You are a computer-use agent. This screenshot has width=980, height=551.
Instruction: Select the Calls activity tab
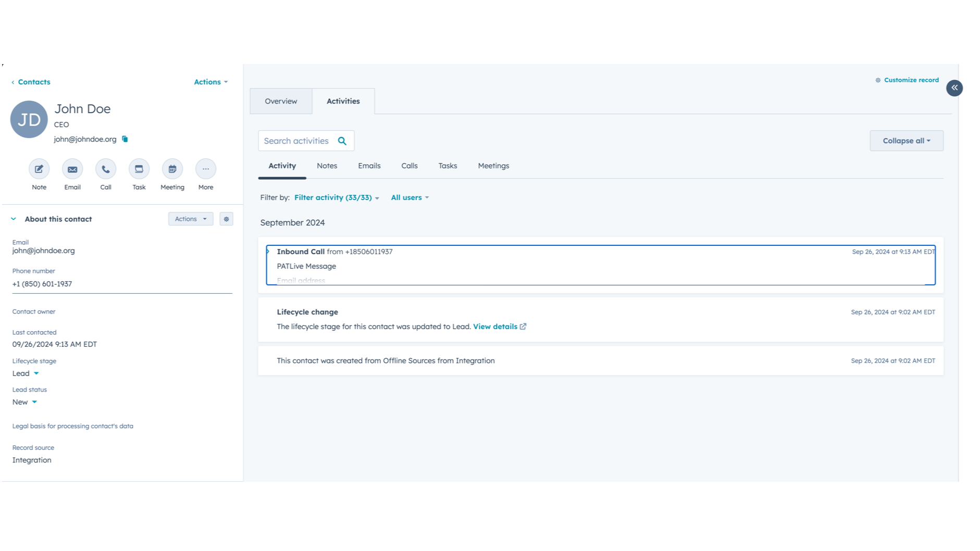click(409, 166)
